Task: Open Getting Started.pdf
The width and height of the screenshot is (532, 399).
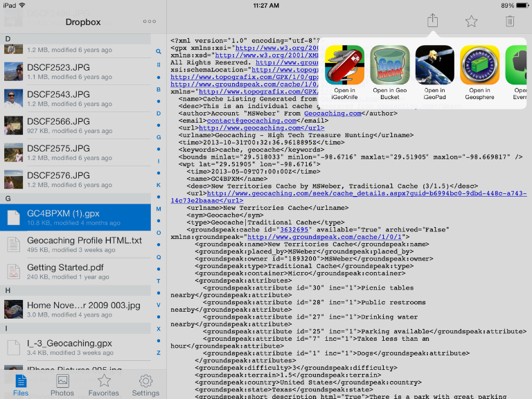Action: point(76,272)
